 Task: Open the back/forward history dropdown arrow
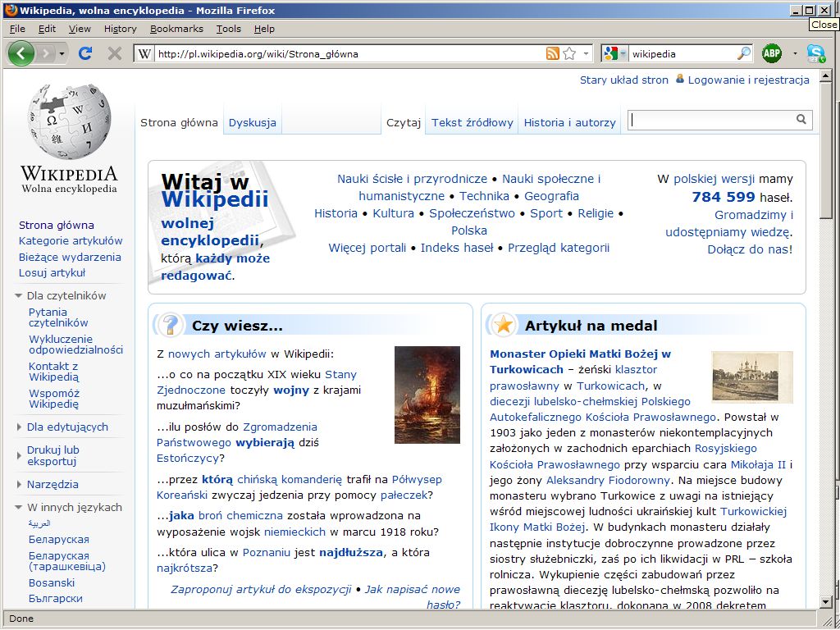(x=62, y=53)
